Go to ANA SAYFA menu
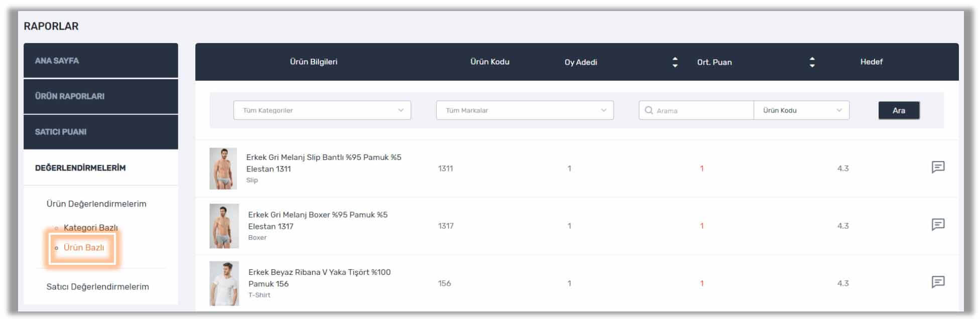This screenshot has height=319, width=980. pyautogui.click(x=101, y=61)
